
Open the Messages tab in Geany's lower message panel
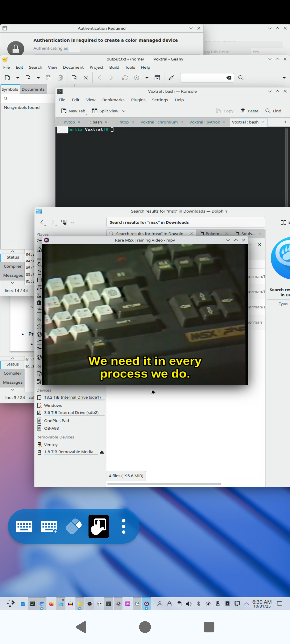click(x=13, y=382)
